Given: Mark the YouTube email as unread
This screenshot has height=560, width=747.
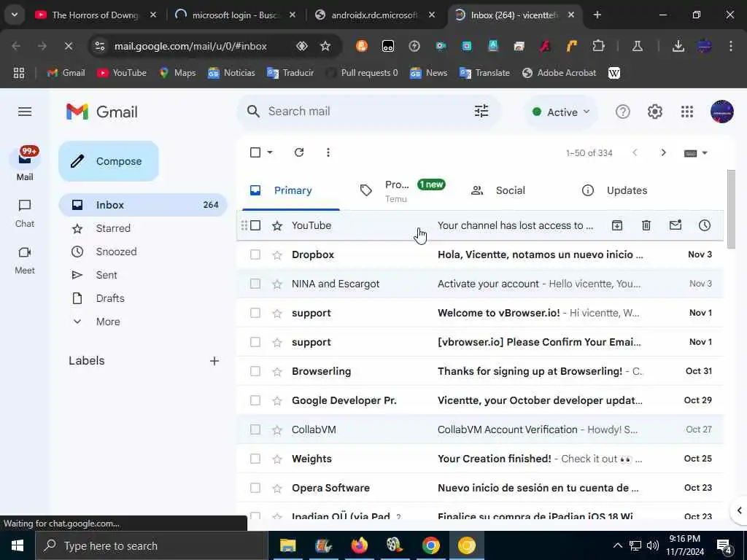Looking at the screenshot, I should tap(675, 225).
